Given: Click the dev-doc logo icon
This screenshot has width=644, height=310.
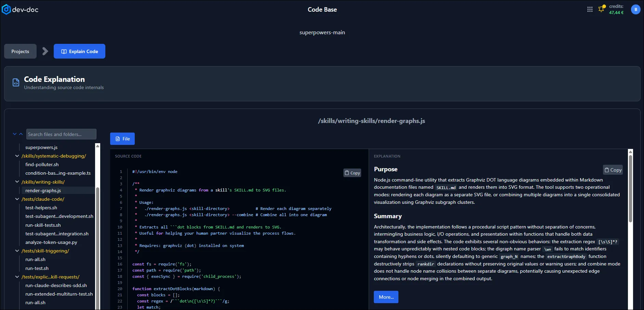Looking at the screenshot, I should (6, 10).
